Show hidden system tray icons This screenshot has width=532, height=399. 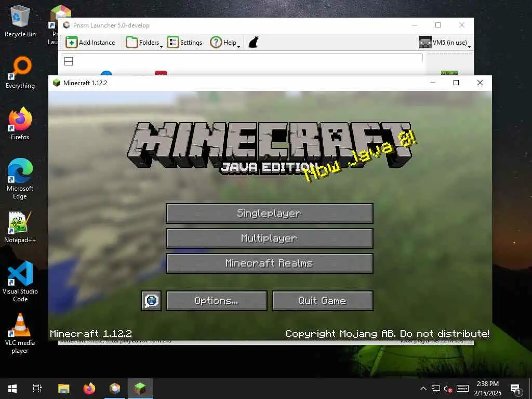pos(423,389)
